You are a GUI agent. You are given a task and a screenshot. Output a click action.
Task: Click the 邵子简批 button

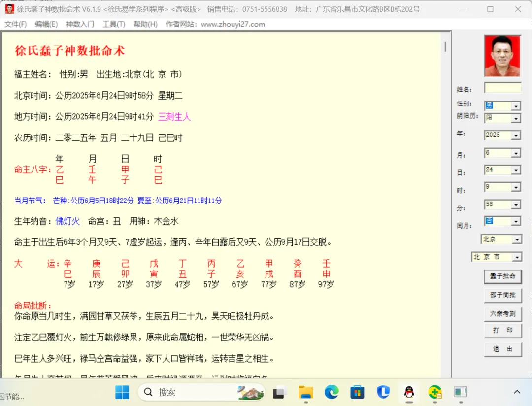point(503,295)
